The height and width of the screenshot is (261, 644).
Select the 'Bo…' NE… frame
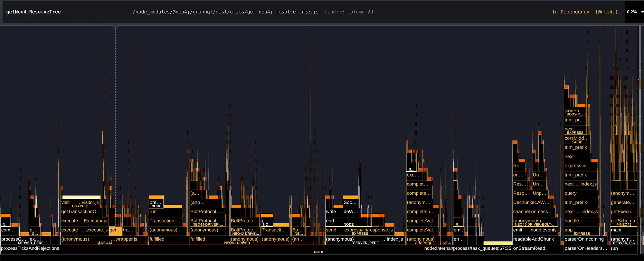[298, 231]
